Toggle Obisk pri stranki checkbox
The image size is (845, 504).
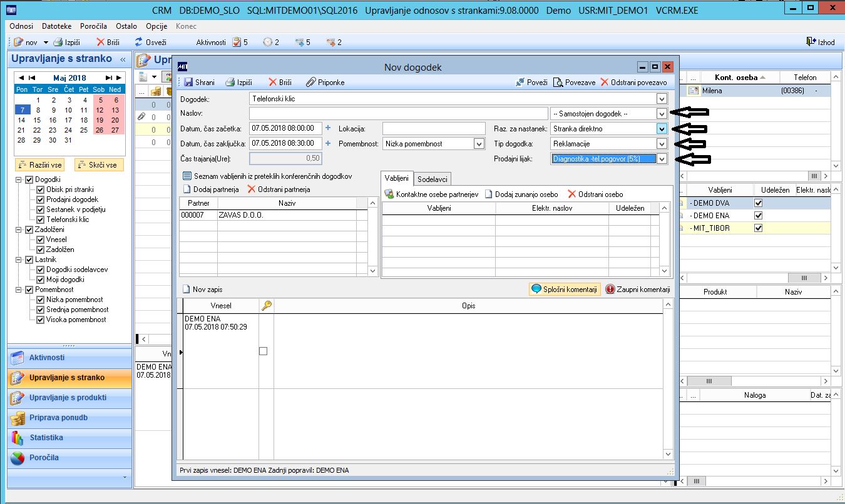pos(41,189)
